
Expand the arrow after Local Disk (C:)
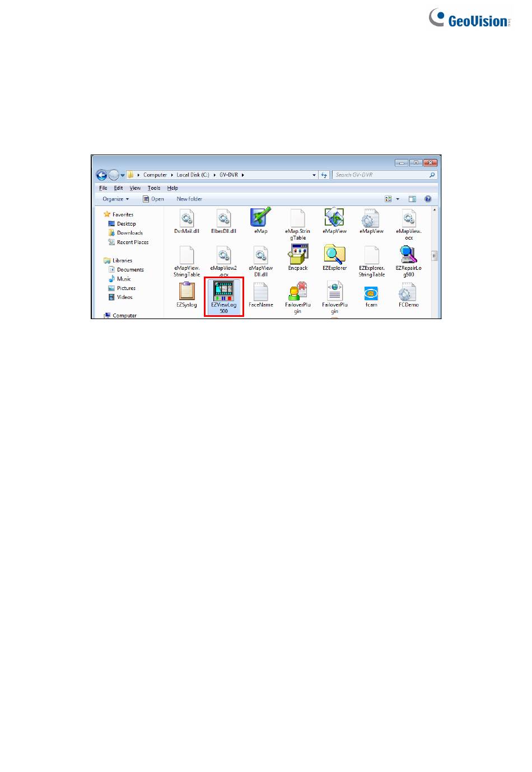click(x=214, y=175)
